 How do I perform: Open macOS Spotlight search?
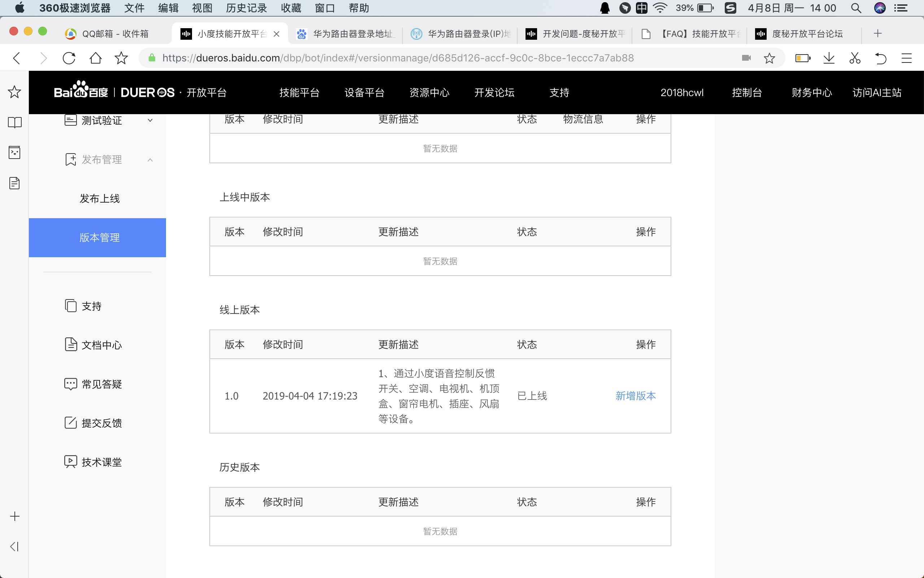tap(856, 8)
